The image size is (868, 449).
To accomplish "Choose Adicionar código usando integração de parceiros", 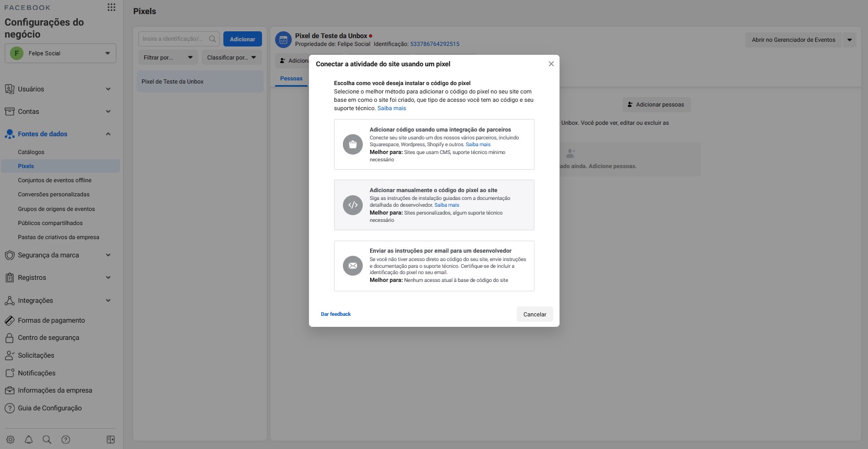I will pyautogui.click(x=434, y=145).
